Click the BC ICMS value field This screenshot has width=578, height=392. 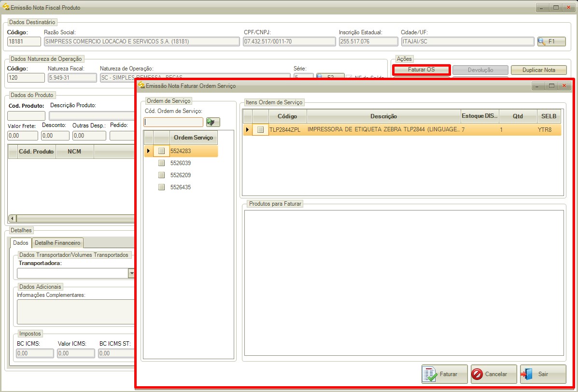pyautogui.click(x=35, y=353)
